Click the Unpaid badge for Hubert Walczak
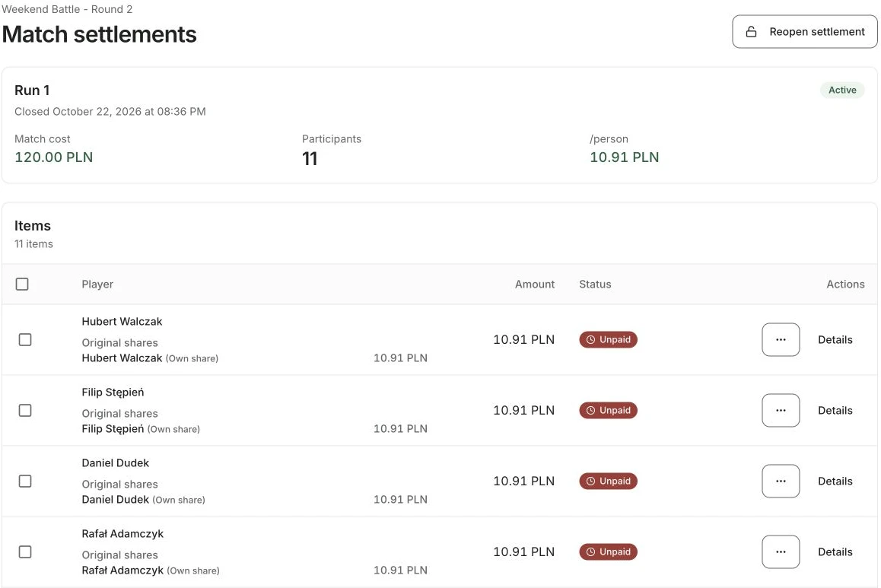Viewport: 881px width, 588px height. (608, 340)
